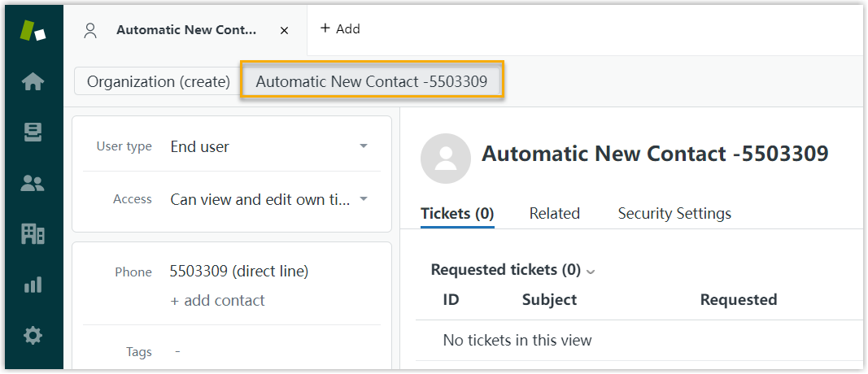Expand the Access permissions dropdown

pyautogui.click(x=363, y=199)
